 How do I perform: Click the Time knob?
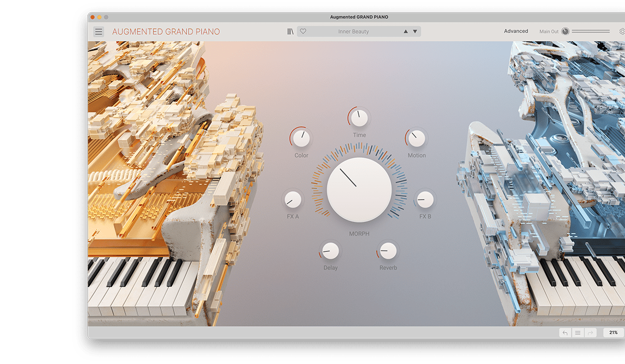click(359, 118)
